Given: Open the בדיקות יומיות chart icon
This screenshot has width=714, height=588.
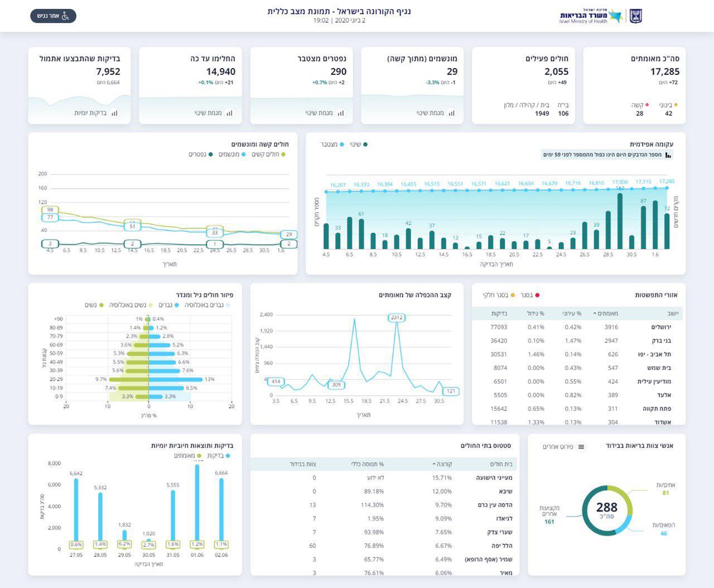Looking at the screenshot, I should (x=114, y=113).
